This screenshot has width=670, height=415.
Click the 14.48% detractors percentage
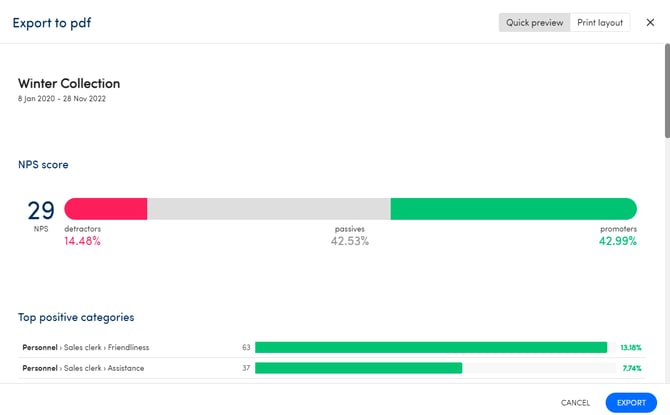click(82, 241)
